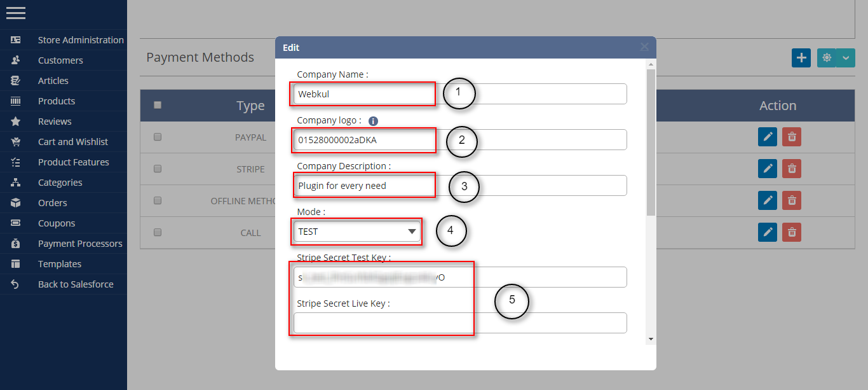Delete the OFFLINE METHOD payment row

coord(792,200)
